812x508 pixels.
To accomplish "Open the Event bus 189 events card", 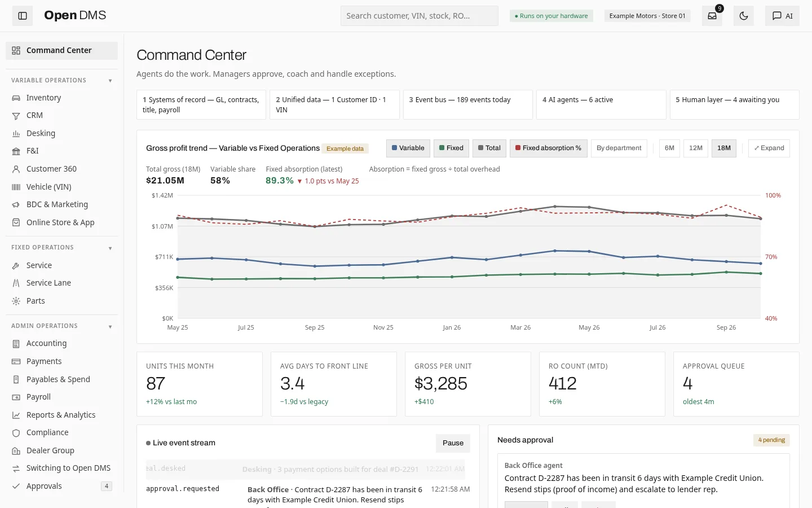I will (x=467, y=104).
